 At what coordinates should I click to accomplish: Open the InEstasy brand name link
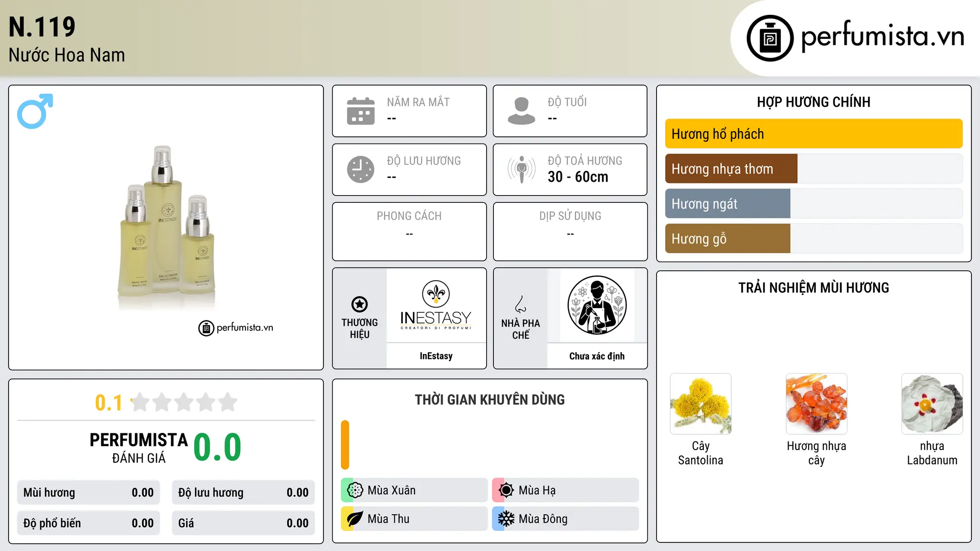[436, 356]
